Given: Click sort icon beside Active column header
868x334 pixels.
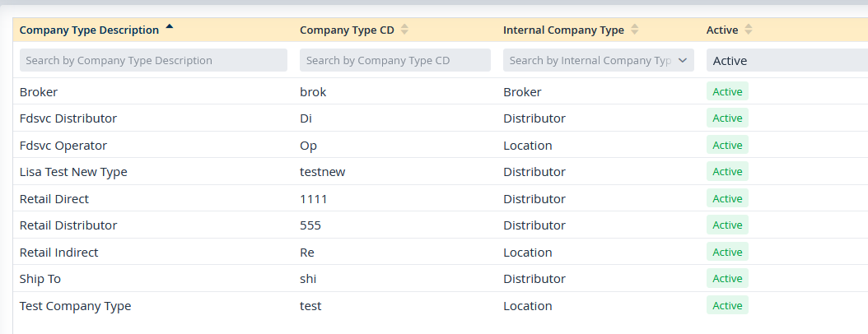Looking at the screenshot, I should click(749, 30).
